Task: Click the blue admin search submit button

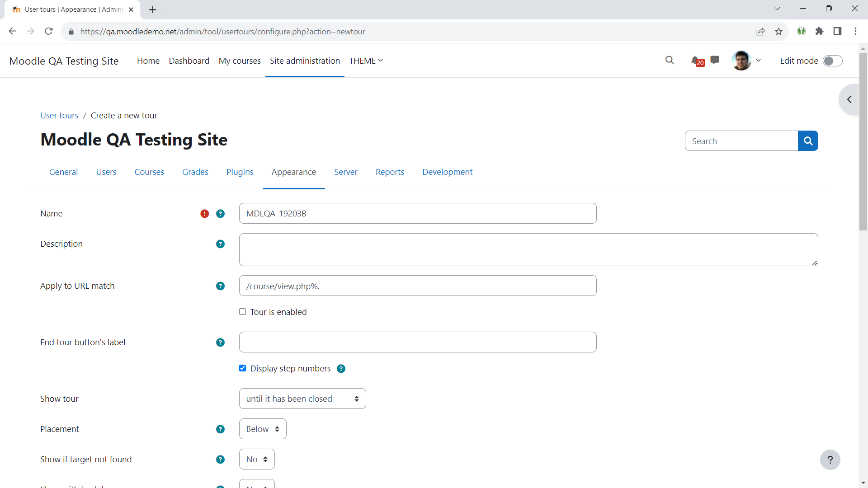Action: tap(808, 141)
